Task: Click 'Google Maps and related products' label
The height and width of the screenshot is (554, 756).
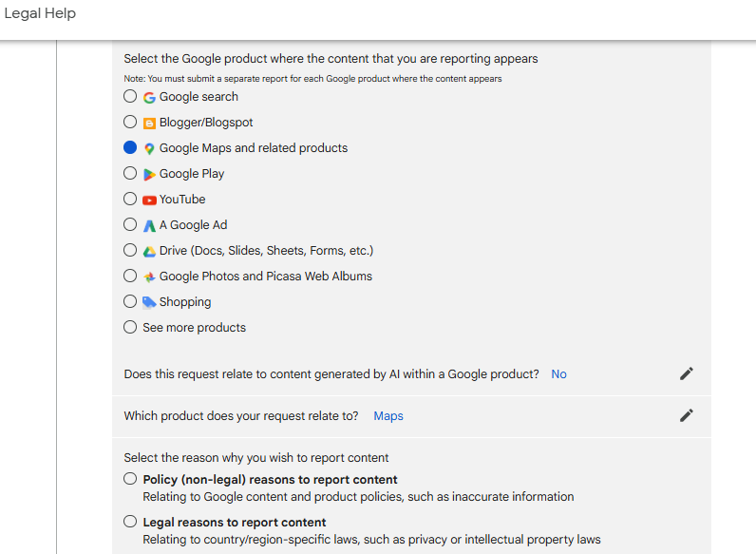Action: click(x=254, y=147)
